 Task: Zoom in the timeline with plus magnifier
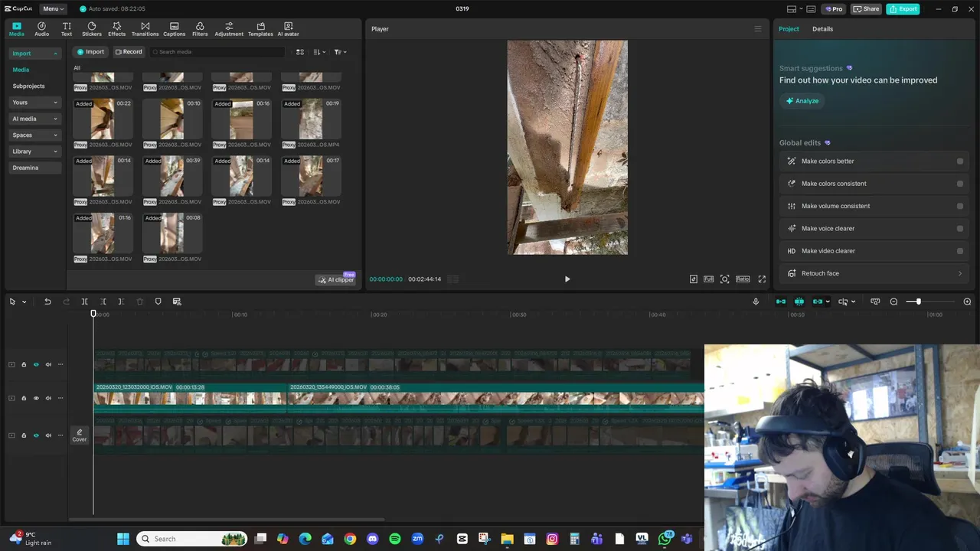[967, 302]
